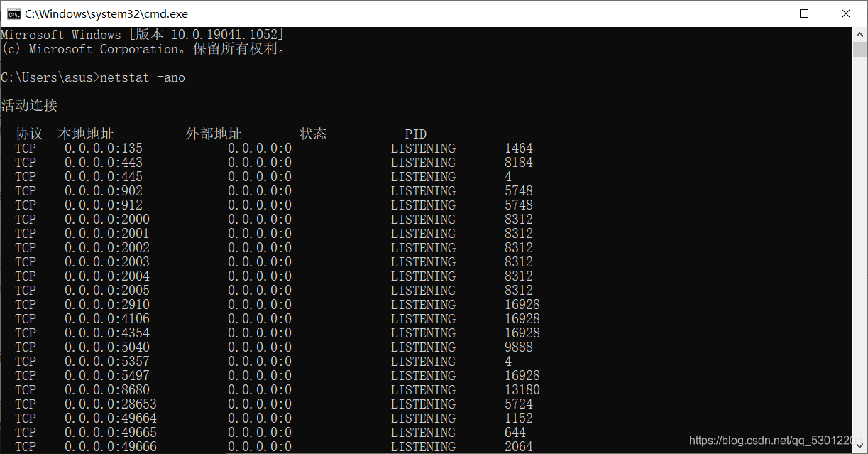
Task: Click local address 0.0.0.0:4106
Action: coord(107,319)
